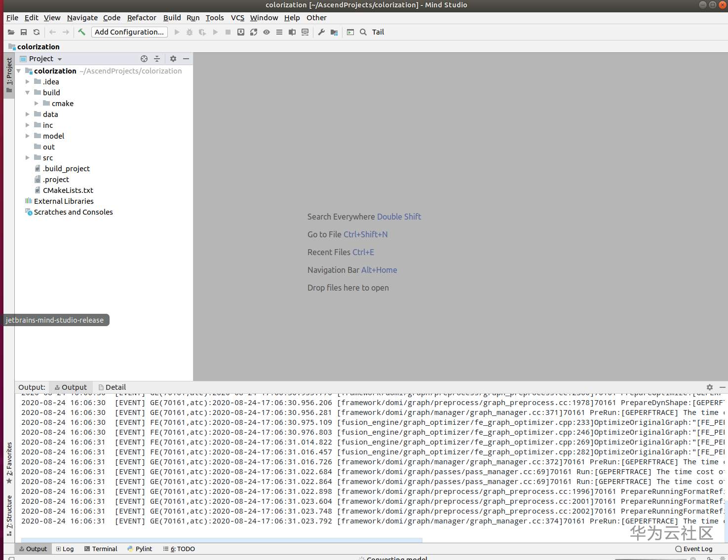
Task: Click the colorization navigation bar breadcrumb
Action: pyautogui.click(x=34, y=47)
